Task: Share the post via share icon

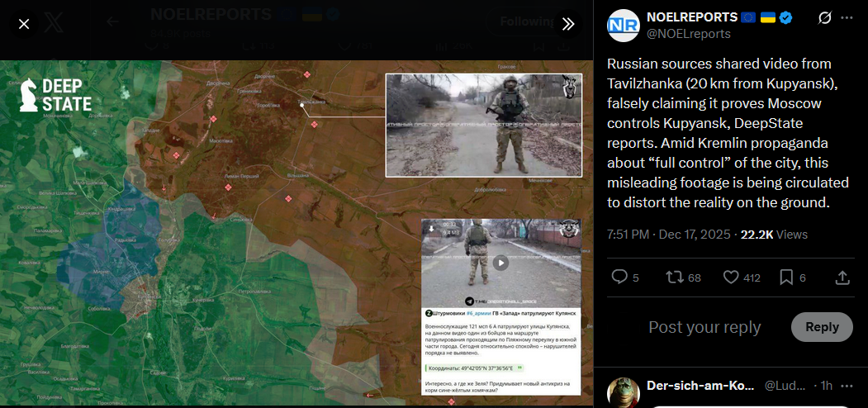Action: [x=842, y=277]
